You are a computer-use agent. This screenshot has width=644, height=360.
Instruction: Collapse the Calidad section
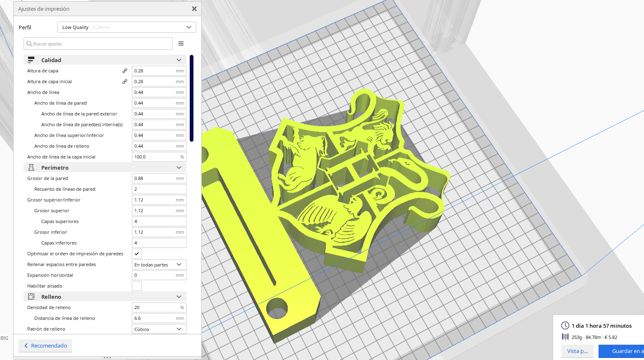coord(179,60)
